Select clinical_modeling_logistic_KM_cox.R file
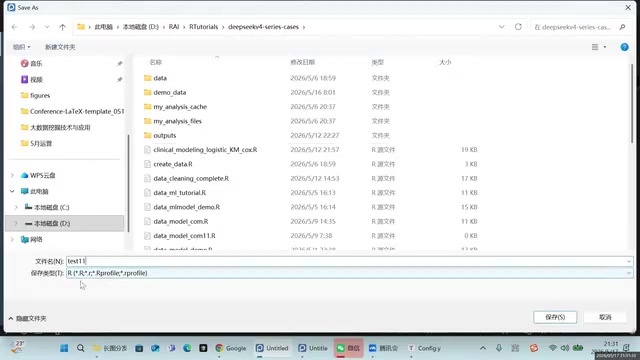The image size is (640, 360). click(205, 150)
